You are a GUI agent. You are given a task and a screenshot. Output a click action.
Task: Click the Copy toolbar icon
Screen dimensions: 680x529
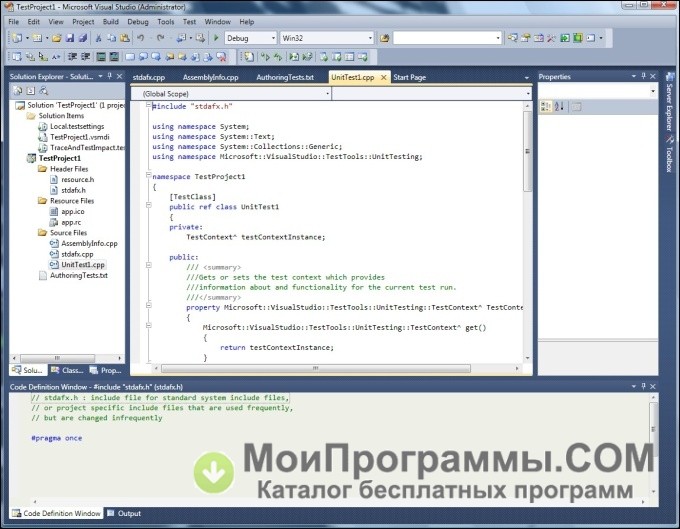click(111, 38)
